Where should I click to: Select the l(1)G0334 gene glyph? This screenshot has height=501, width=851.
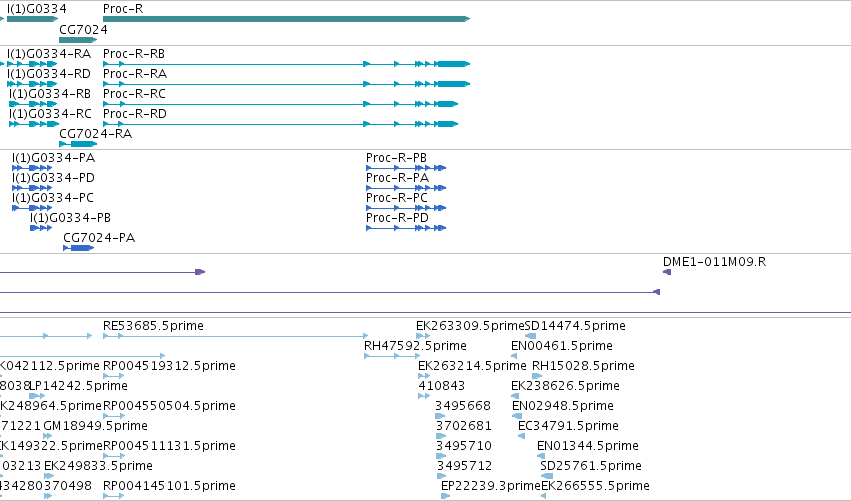pyautogui.click(x=32, y=19)
